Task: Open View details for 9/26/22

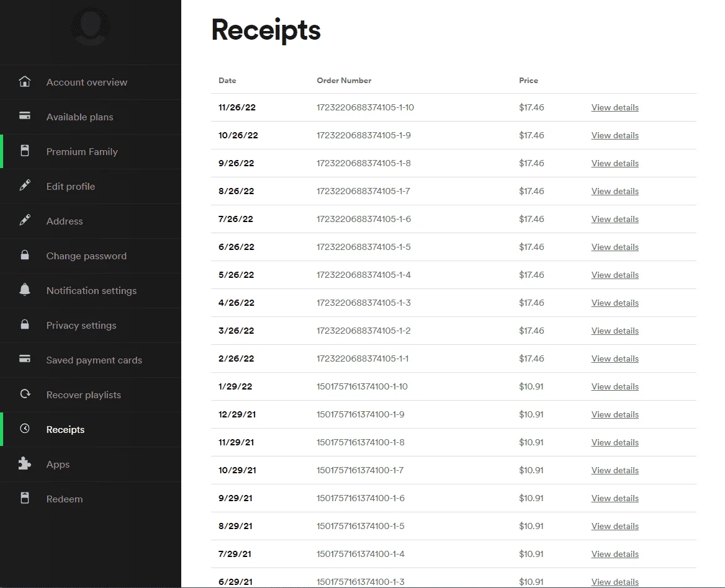Action: (x=615, y=163)
